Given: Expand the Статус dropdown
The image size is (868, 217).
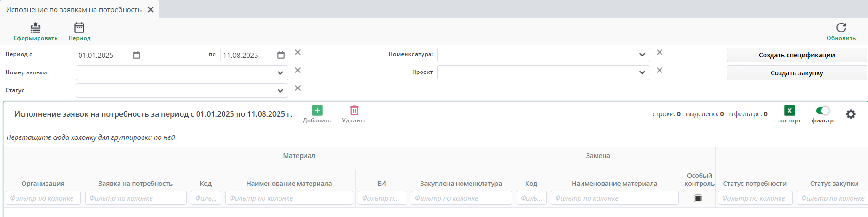Looking at the screenshot, I should tap(280, 91).
